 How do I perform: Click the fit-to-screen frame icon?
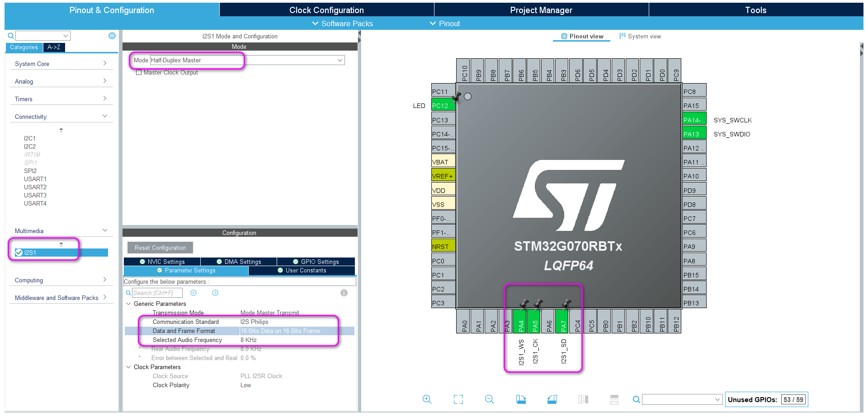click(x=458, y=399)
